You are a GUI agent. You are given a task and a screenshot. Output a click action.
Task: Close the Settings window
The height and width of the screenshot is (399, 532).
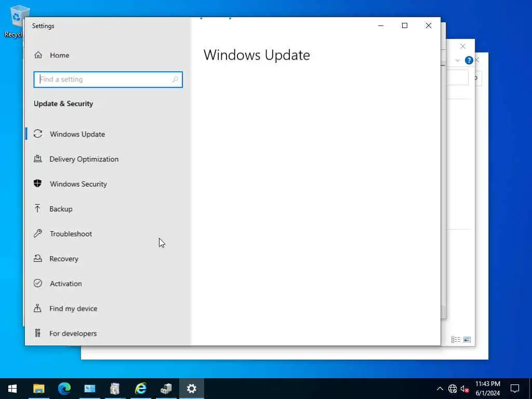click(429, 26)
